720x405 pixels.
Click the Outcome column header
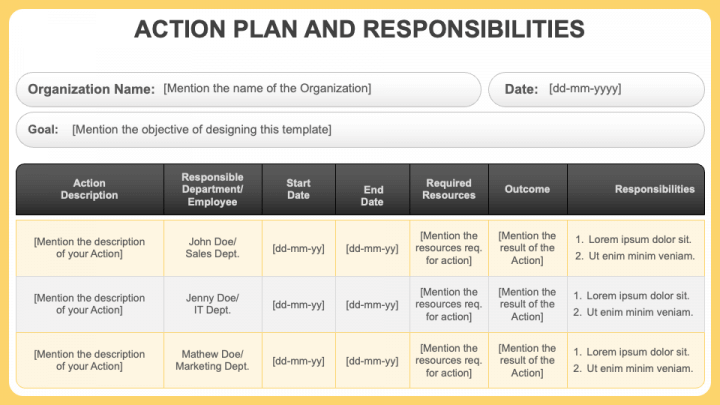pos(528,189)
